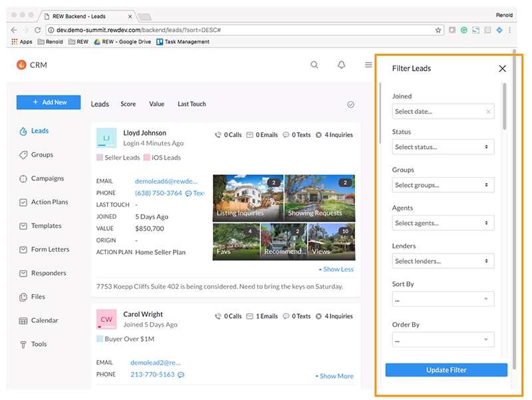Open the Listing Inquiries thumbnail
The height and width of the screenshot is (400, 532).
tap(248, 198)
